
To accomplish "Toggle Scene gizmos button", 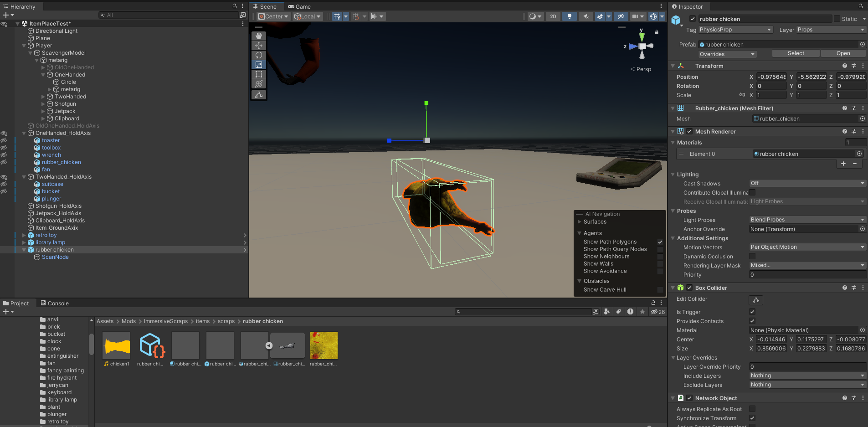I will click(653, 16).
